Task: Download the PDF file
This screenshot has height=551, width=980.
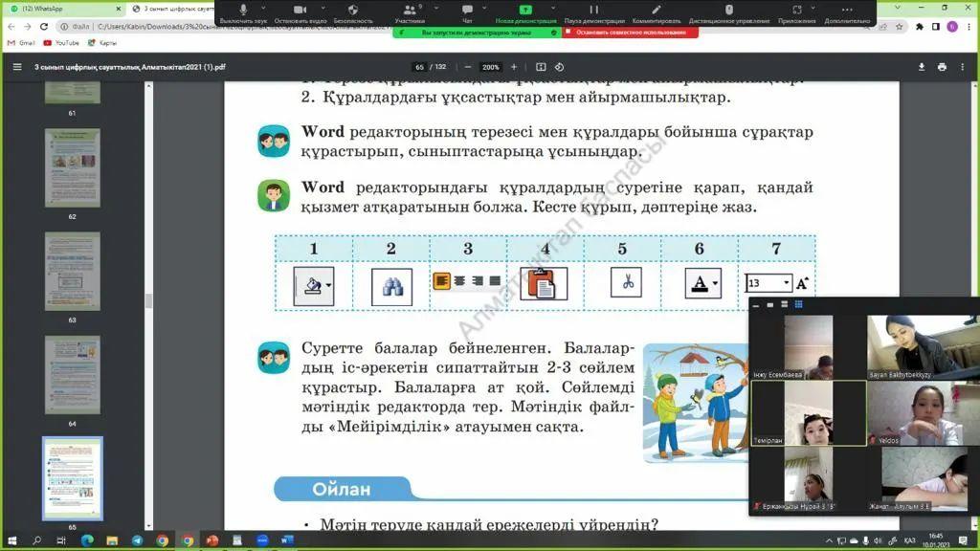Action: click(922, 67)
